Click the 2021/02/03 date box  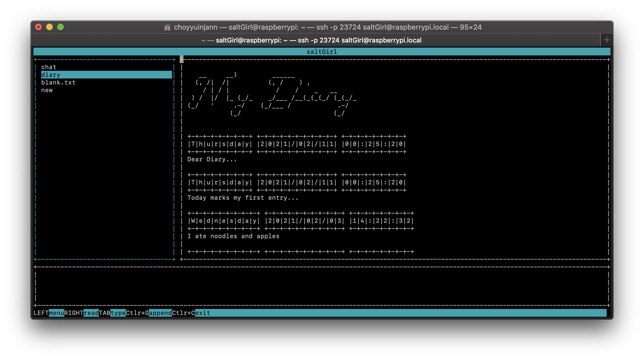tap(304, 221)
